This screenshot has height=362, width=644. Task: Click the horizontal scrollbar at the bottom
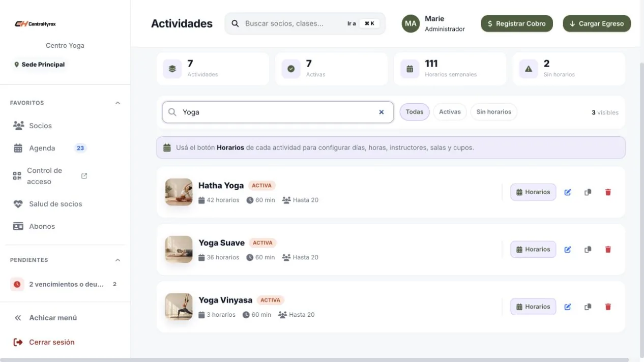(x=314, y=360)
